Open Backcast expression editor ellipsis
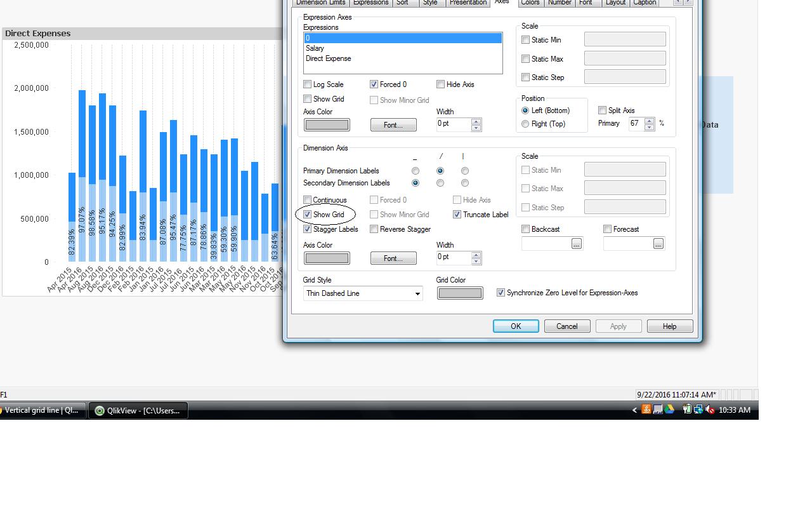 [x=576, y=243]
